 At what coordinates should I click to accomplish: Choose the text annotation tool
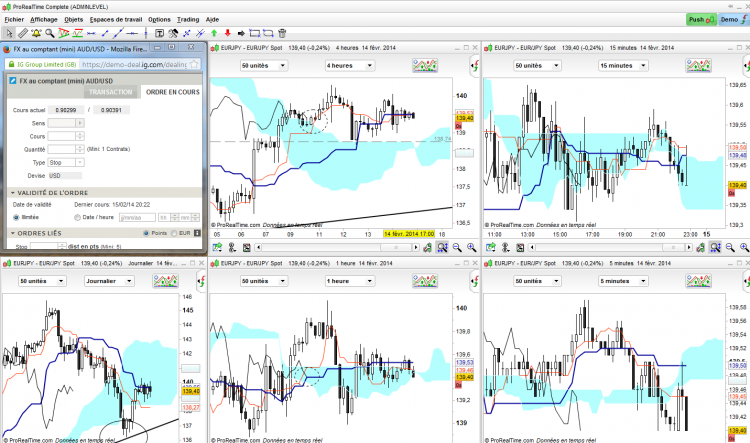point(159,33)
